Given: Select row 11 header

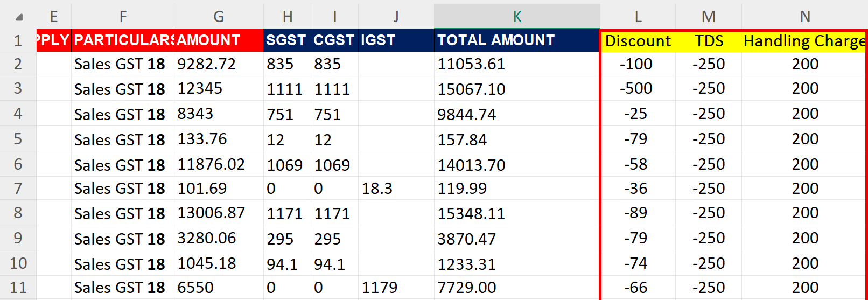Looking at the screenshot, I should pos(18,287).
